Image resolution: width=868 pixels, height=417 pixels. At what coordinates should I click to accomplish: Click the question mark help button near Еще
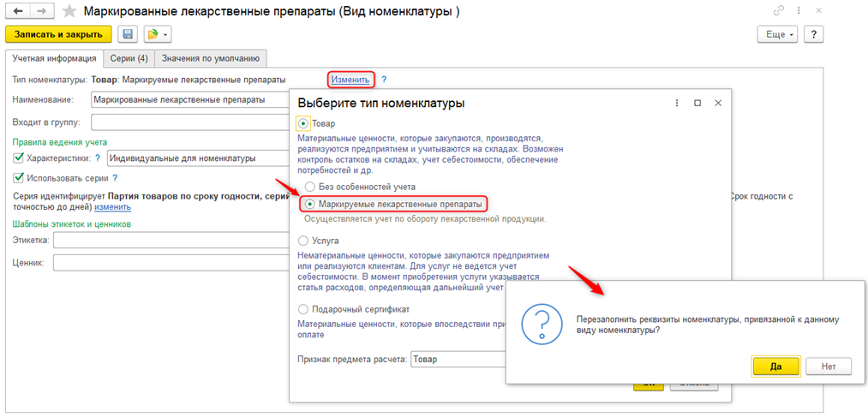pos(813,34)
